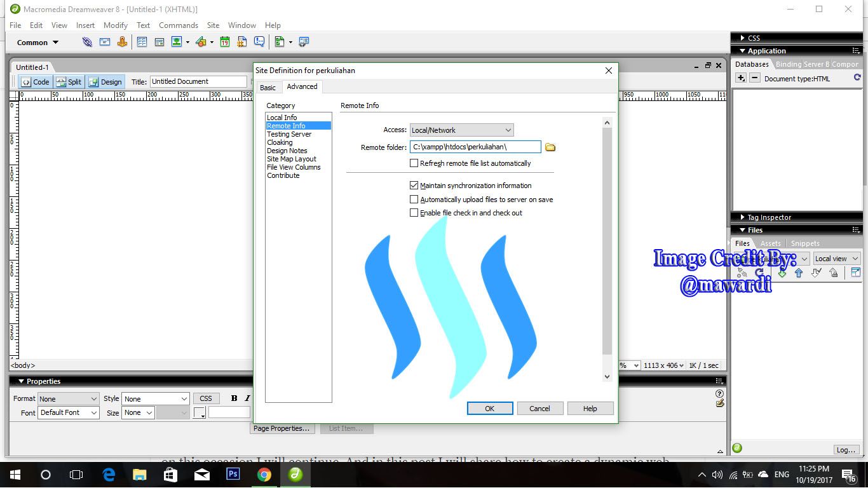Open Microsoft Edge from the taskbar
Viewport: 868px width, 488px height.
(x=109, y=475)
